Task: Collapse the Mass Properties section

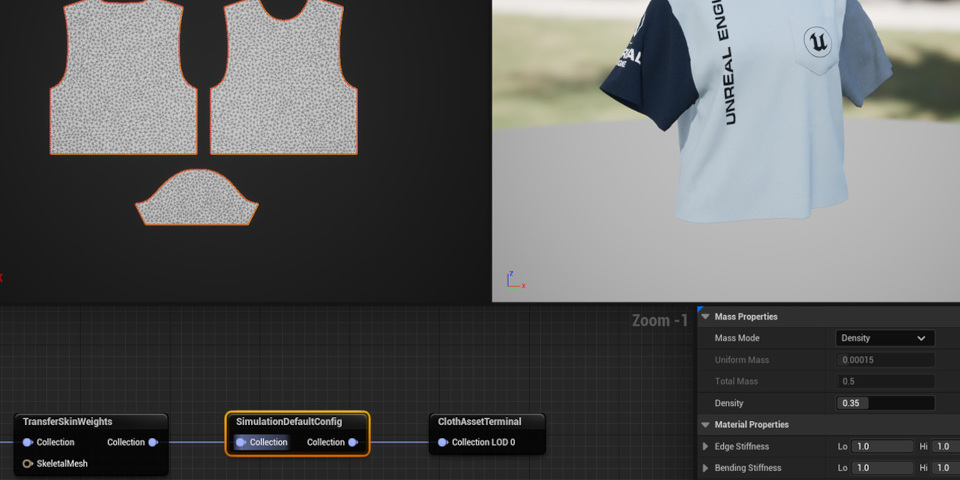Action: pos(706,317)
